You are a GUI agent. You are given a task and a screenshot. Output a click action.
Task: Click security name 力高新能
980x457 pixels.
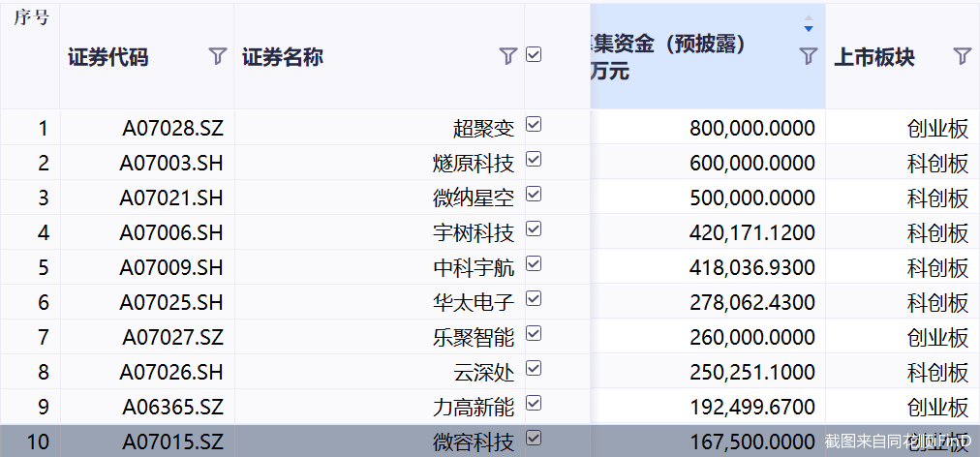point(474,408)
